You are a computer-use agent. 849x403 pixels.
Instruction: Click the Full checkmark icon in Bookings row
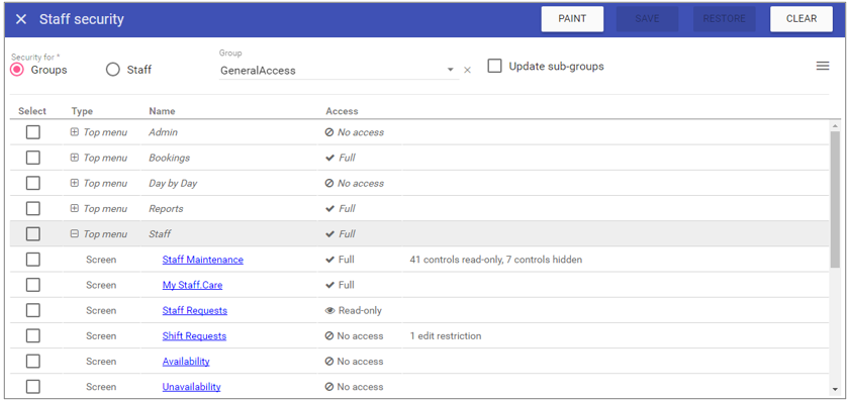330,158
